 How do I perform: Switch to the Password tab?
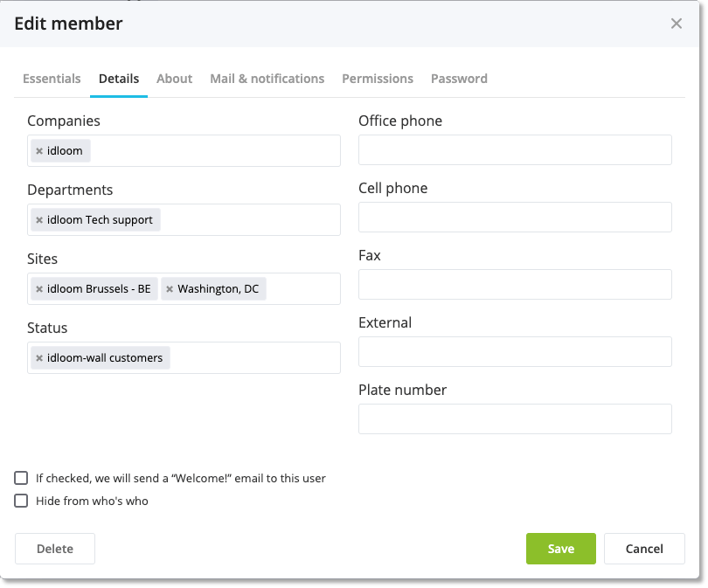click(459, 79)
